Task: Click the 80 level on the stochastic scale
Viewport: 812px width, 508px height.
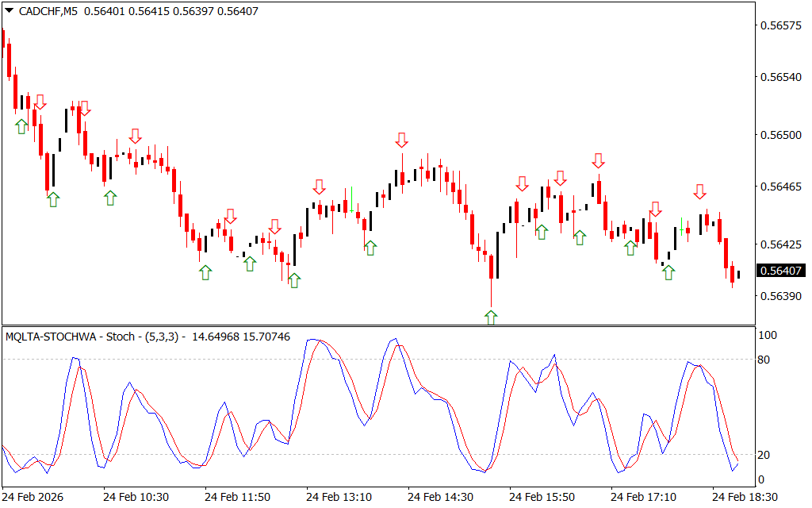Action: [765, 360]
